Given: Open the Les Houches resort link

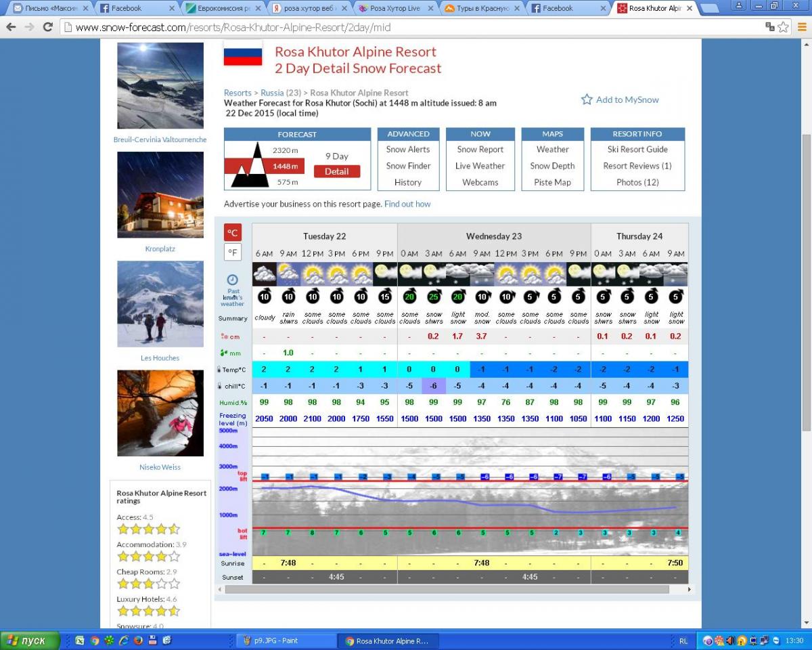Looking at the screenshot, I should [160, 357].
